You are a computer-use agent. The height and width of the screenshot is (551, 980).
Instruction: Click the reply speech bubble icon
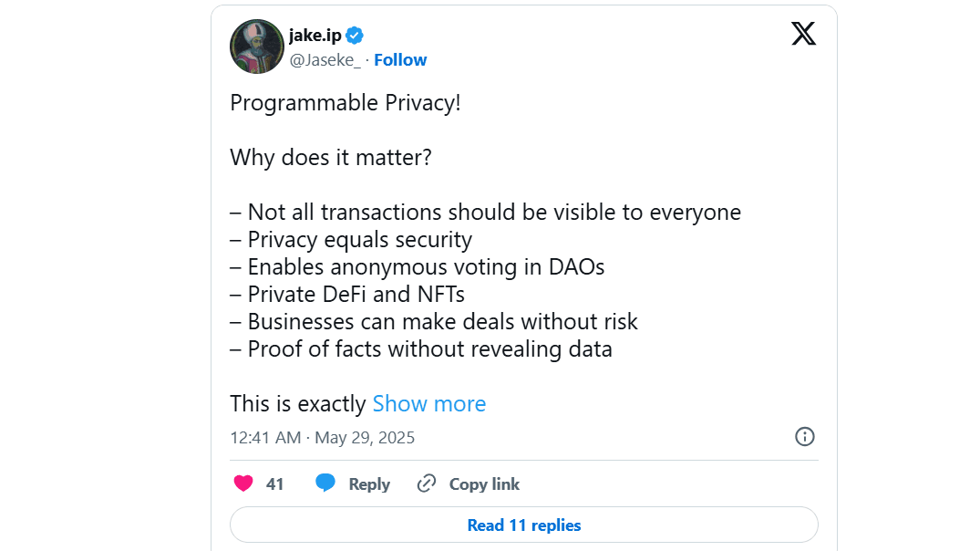click(x=325, y=484)
